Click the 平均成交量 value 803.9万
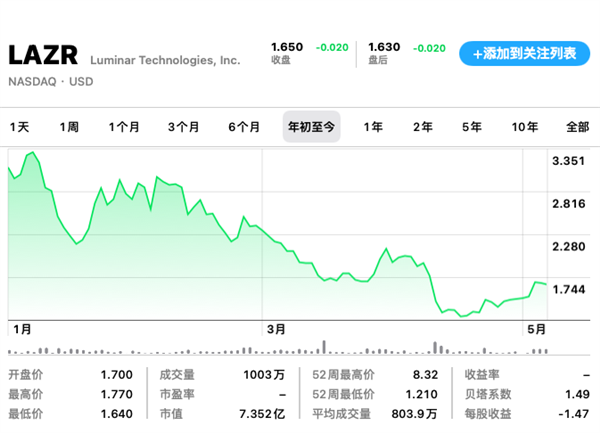 click(414, 414)
